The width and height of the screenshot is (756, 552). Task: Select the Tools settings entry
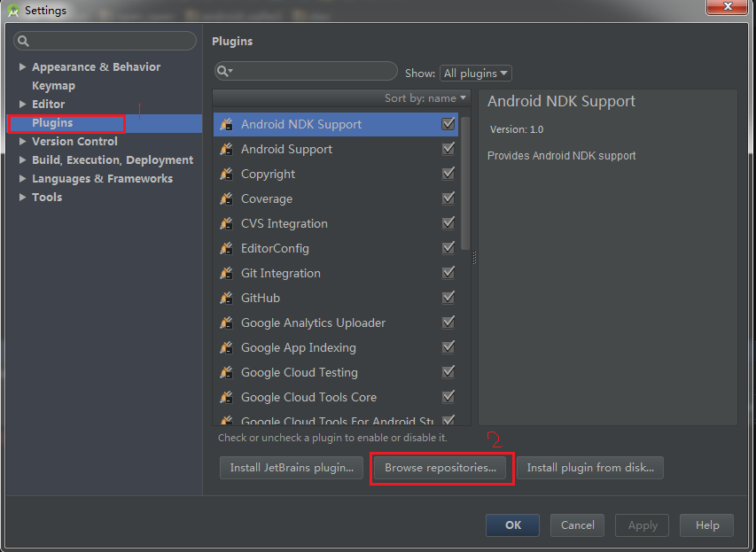(x=47, y=198)
